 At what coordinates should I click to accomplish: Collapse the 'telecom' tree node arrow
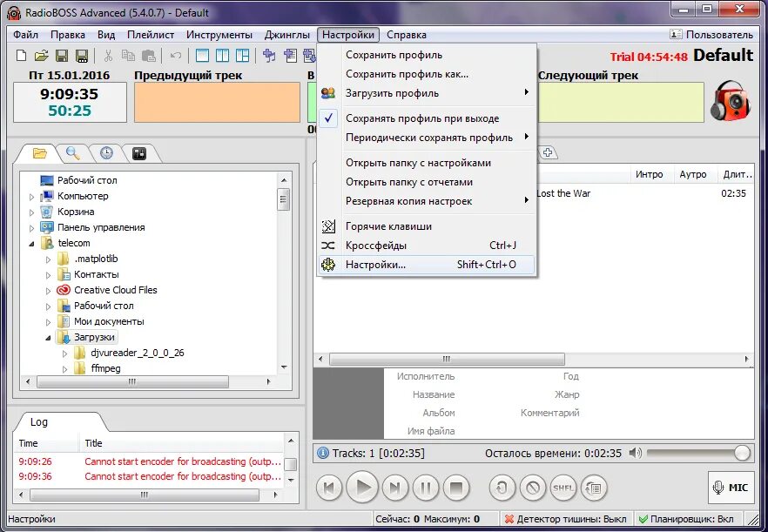[x=32, y=244]
